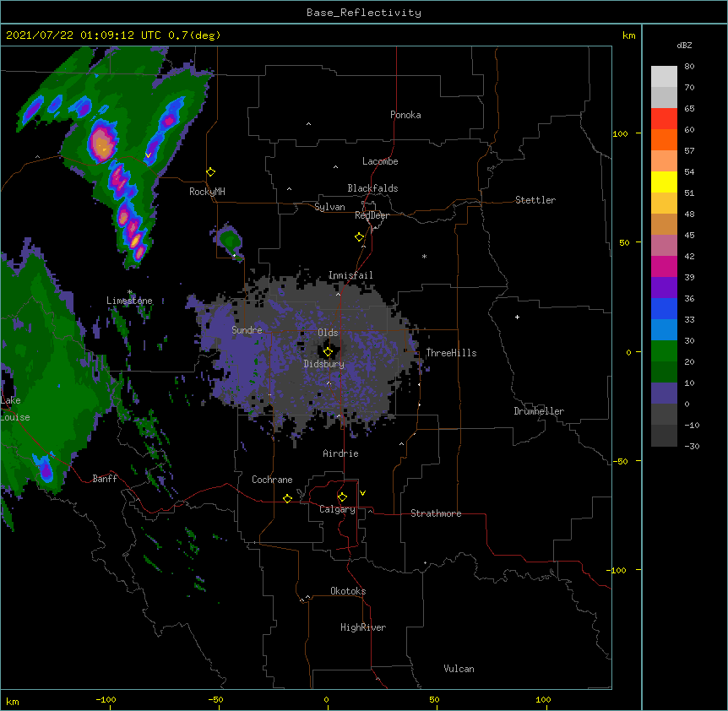Click the yellow diamond marker below Cochrane
The height and width of the screenshot is (711, 728).
287,498
